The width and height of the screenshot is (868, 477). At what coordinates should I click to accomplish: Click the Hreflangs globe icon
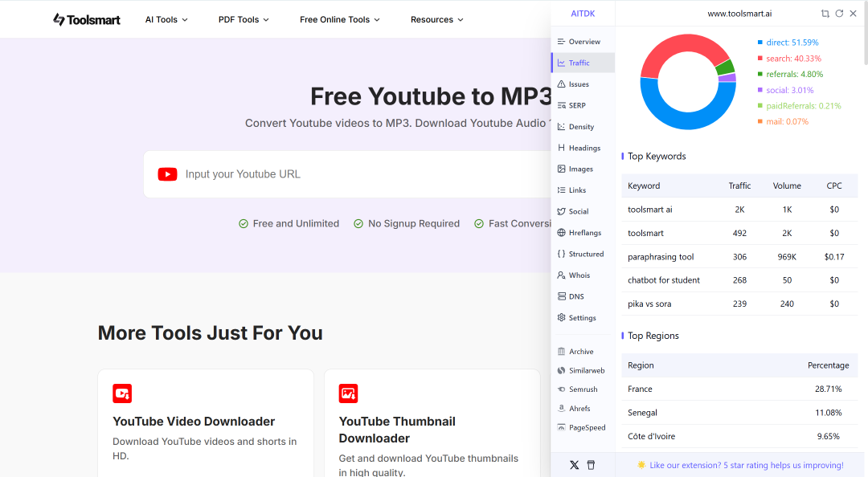[x=561, y=232]
